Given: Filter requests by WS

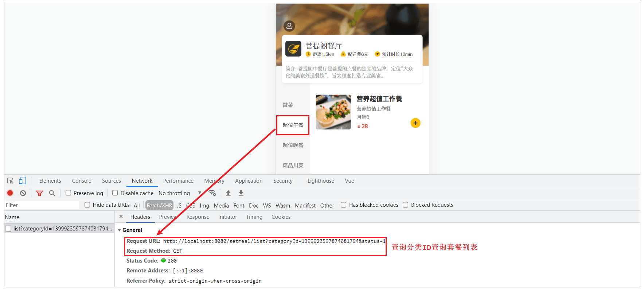Looking at the screenshot, I should click(x=267, y=206).
